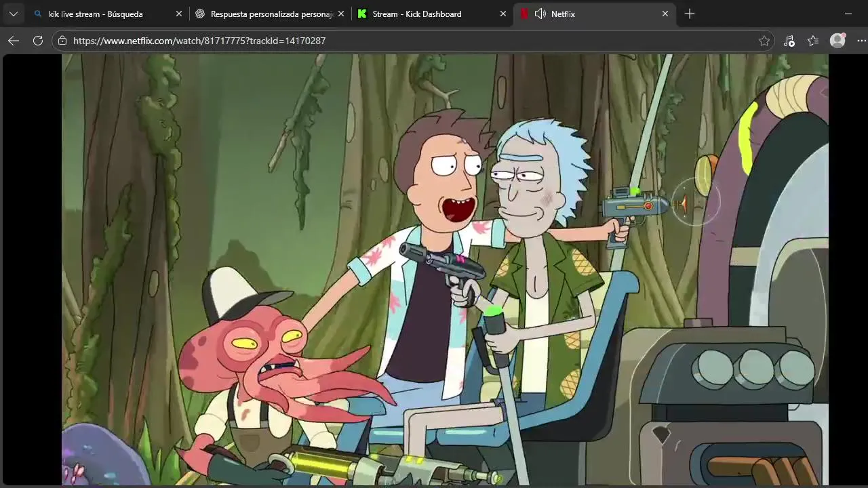Add this page to favorites star
The height and width of the screenshot is (488, 868).
[764, 41]
